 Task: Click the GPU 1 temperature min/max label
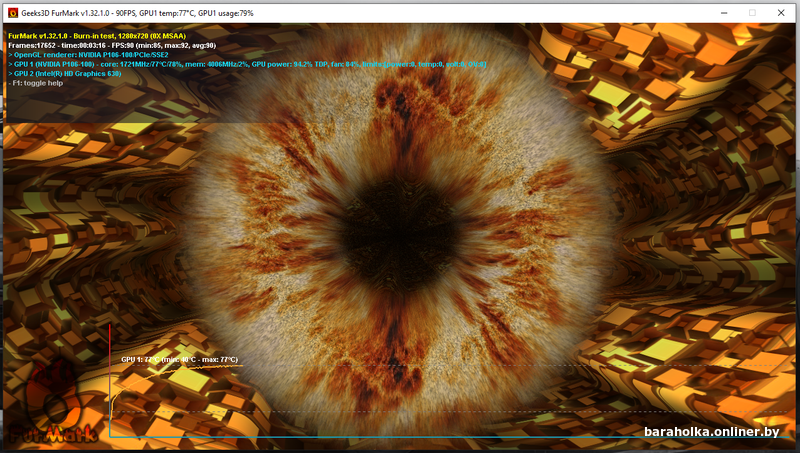[179, 359]
